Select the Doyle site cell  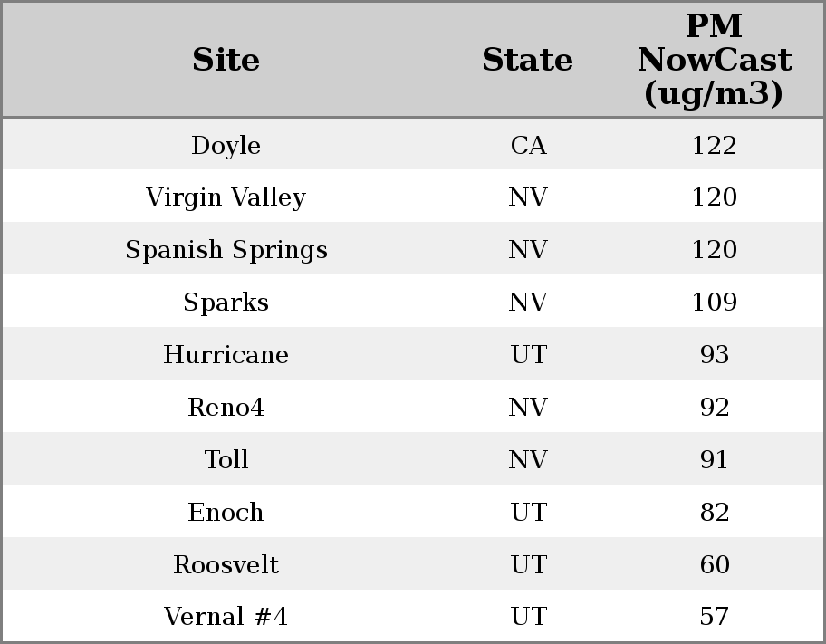[x=226, y=146]
